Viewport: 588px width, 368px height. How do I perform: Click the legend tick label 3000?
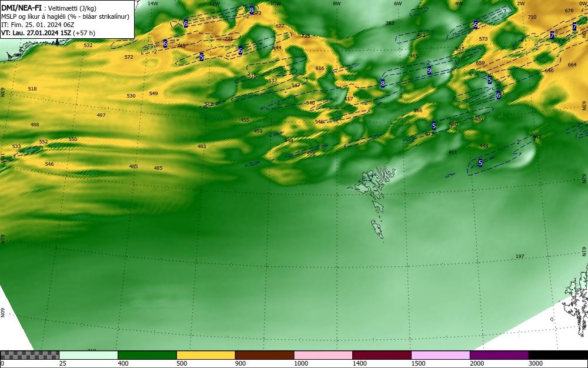click(536, 363)
